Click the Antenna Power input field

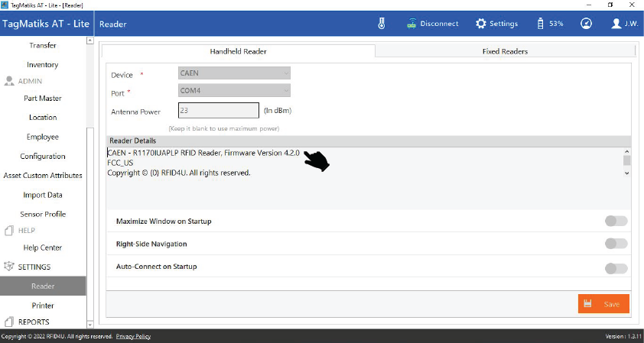click(x=218, y=111)
